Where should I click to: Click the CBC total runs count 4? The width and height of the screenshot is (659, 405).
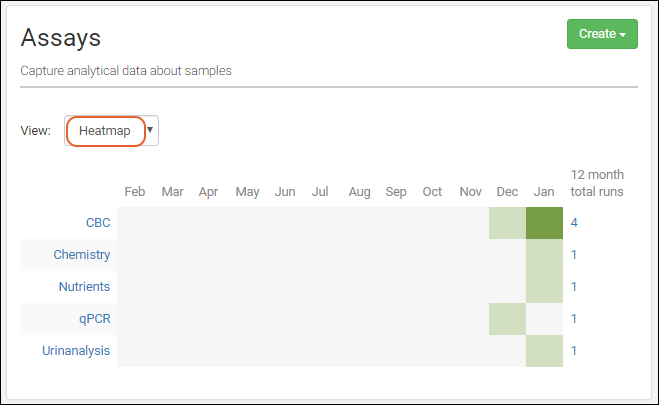(x=574, y=223)
